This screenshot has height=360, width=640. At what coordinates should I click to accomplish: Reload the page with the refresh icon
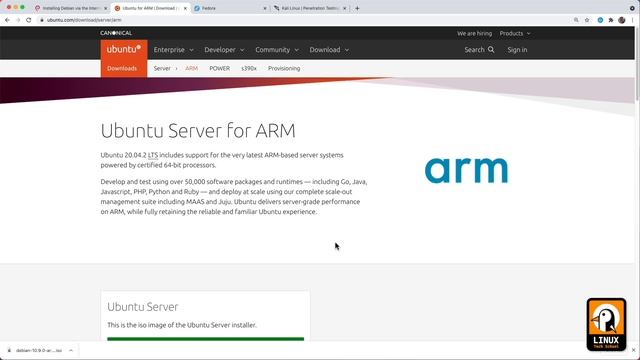(x=29, y=20)
